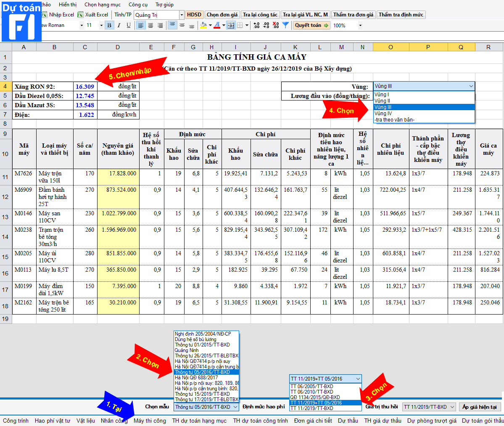504x426 pixels.
Task: Open the Tỉnh/TP Quảng Trị dropdown
Action: click(x=182, y=15)
